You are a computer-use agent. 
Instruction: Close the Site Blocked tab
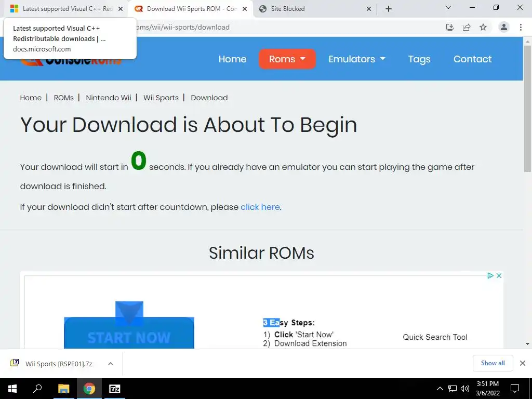369,9
